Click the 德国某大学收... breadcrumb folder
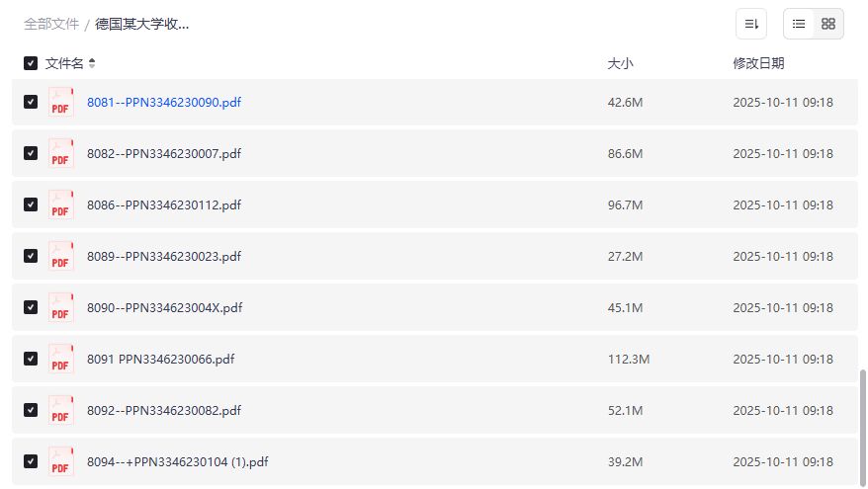The width and height of the screenshot is (868, 489). (x=142, y=24)
